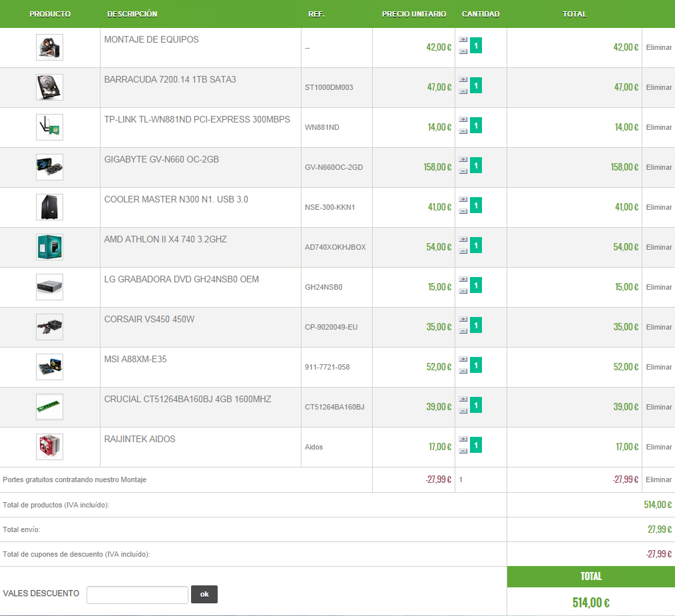The image size is (675, 616).
Task: Decrease quantity of RAIJINTEK AIDOS
Action: [x=463, y=451]
